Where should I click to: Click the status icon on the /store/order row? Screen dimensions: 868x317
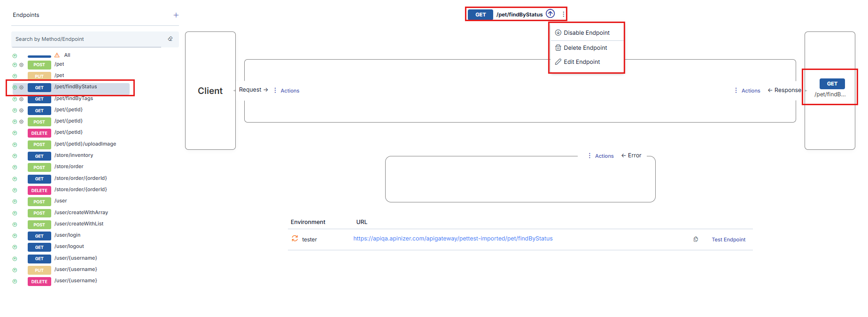pyautogui.click(x=15, y=167)
